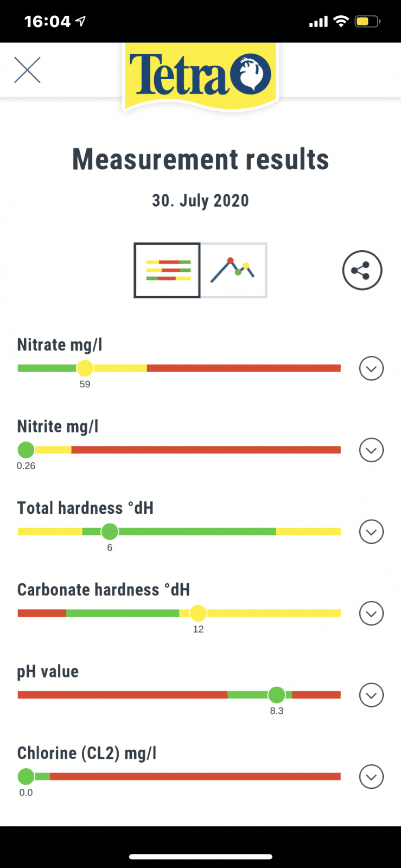Tap pH value marker at 8.3
The image size is (401, 868).
tap(277, 695)
